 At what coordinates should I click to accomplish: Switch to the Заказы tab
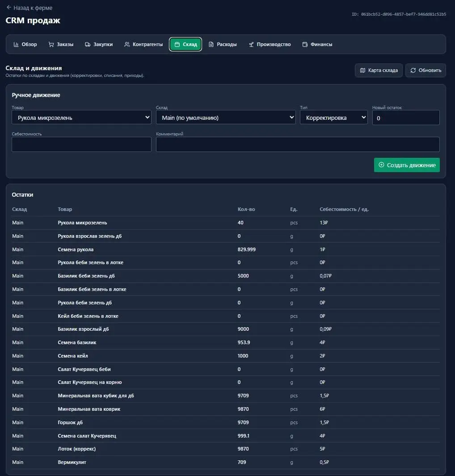pos(61,44)
